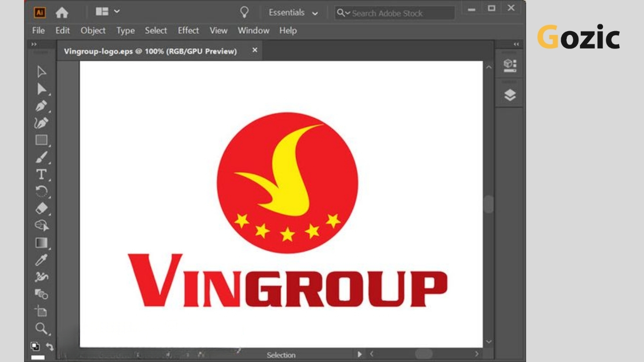This screenshot has width=644, height=362.
Task: Pick the Eyedropper tool
Action: click(x=41, y=260)
